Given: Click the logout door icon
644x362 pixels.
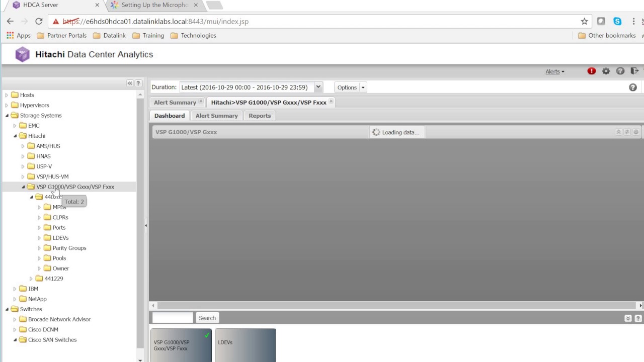Looking at the screenshot, I should (634, 71).
